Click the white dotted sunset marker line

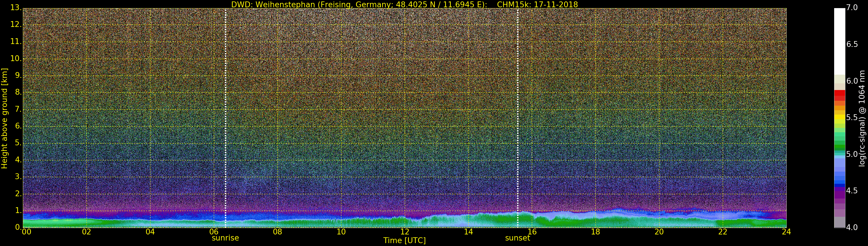518,118
